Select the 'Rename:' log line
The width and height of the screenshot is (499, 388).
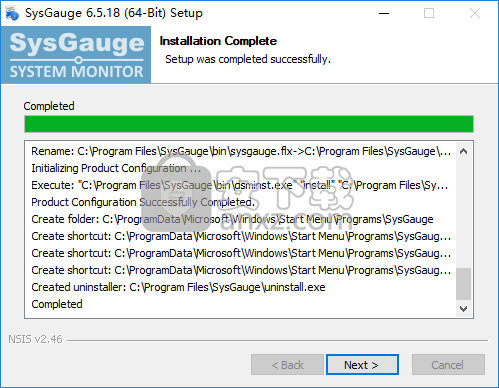tap(241, 151)
